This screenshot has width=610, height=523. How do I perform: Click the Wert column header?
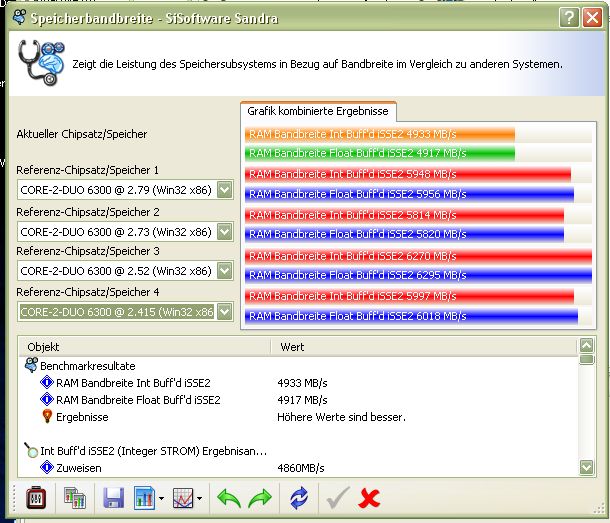423,347
